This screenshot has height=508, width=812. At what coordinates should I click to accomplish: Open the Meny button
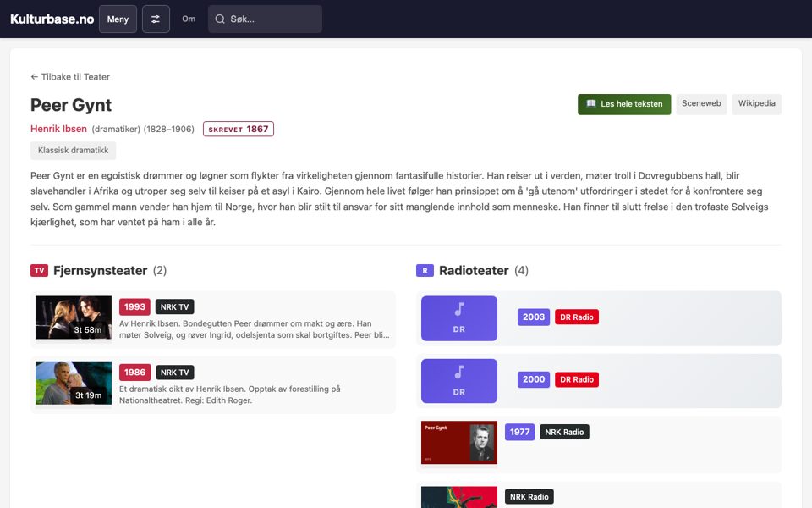(118, 19)
